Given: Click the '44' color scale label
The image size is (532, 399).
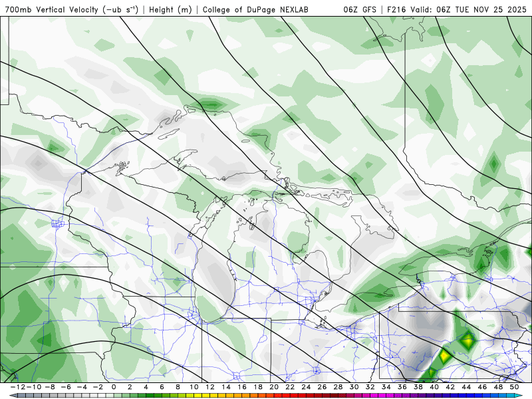Looking at the screenshot, I should [467, 387].
